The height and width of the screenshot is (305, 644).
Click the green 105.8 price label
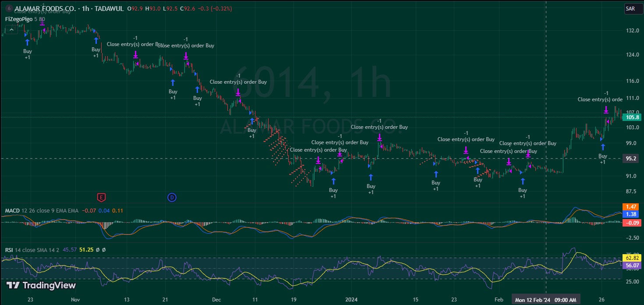[631, 117]
